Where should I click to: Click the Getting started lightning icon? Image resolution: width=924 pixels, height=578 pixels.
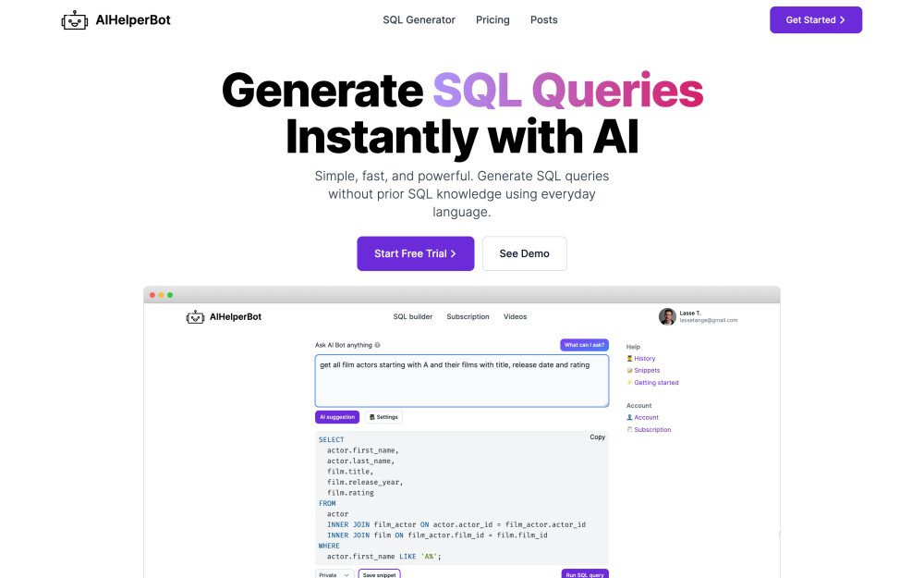click(x=630, y=383)
